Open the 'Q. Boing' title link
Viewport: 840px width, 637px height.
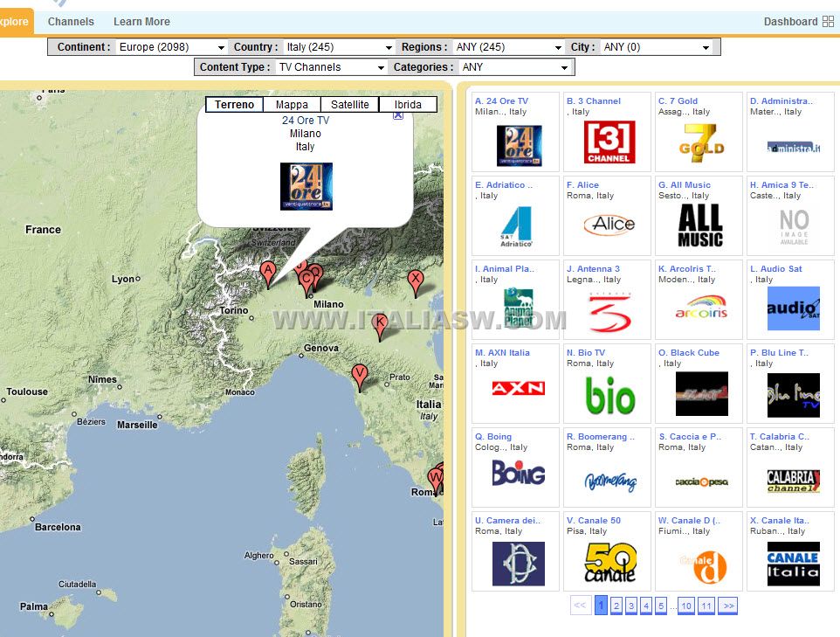(492, 437)
